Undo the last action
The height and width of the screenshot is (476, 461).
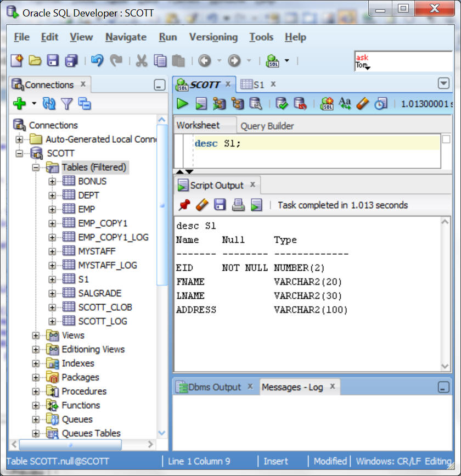97,60
